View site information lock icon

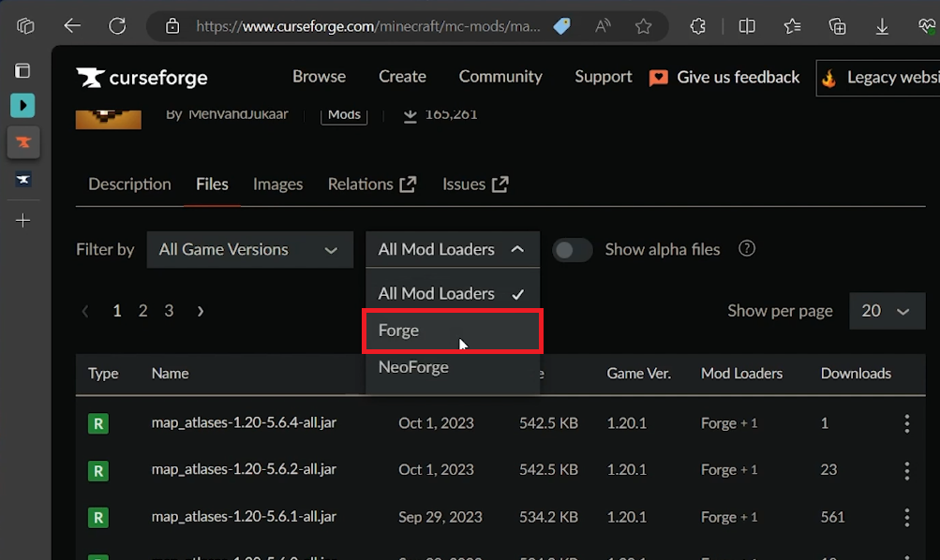172,26
